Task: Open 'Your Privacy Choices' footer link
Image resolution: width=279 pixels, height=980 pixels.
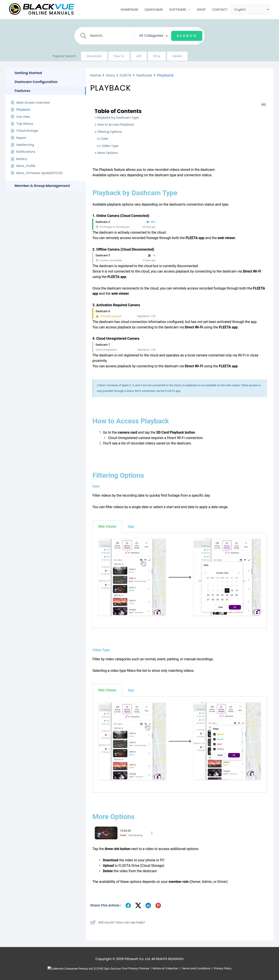Action: coord(135,968)
